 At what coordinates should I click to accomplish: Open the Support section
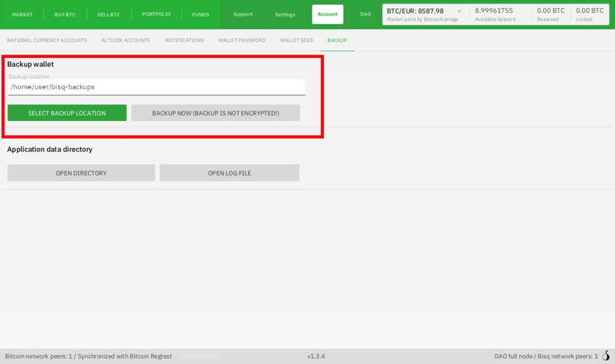[243, 14]
